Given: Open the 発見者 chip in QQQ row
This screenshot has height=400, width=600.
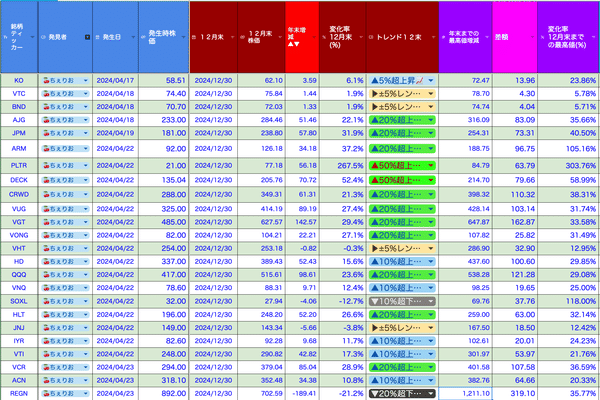Looking at the screenshot, I should (65, 275).
